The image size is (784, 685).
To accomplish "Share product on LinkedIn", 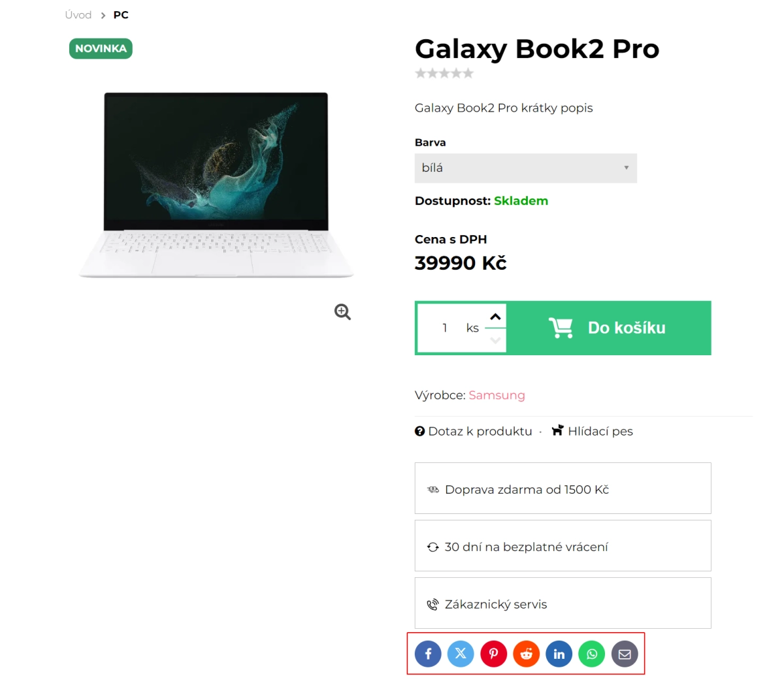I will tap(559, 654).
